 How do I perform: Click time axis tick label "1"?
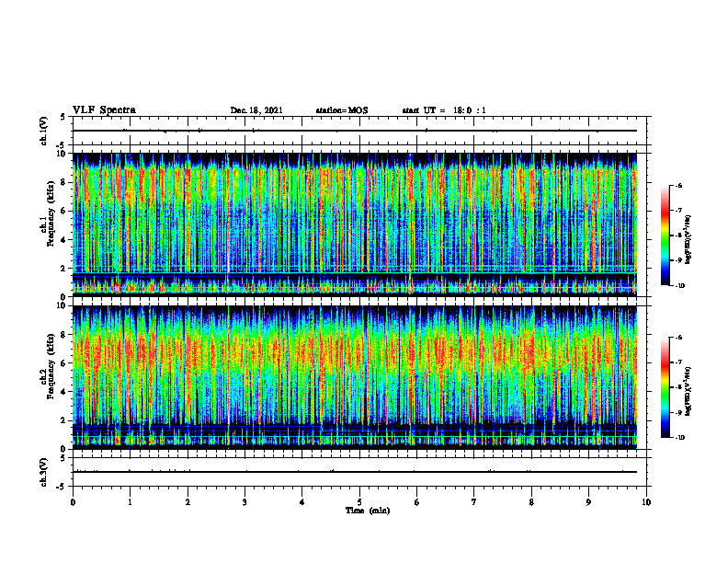tap(130, 502)
